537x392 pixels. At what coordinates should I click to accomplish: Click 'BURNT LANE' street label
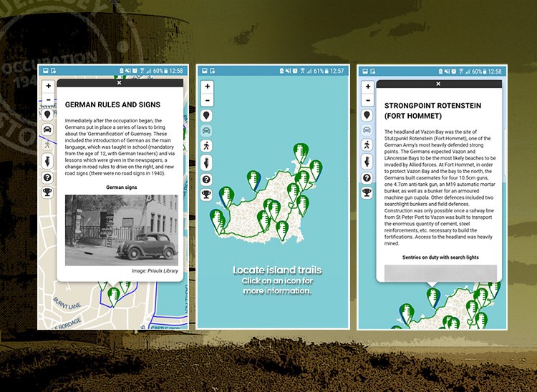67,303
